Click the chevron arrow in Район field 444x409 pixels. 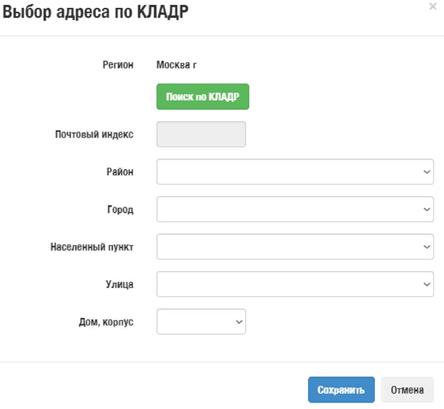[x=427, y=172]
